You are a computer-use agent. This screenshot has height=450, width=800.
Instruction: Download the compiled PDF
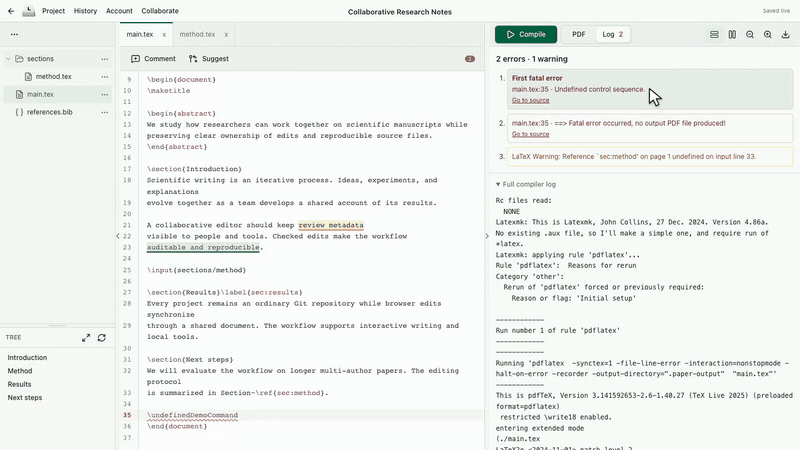pos(785,34)
